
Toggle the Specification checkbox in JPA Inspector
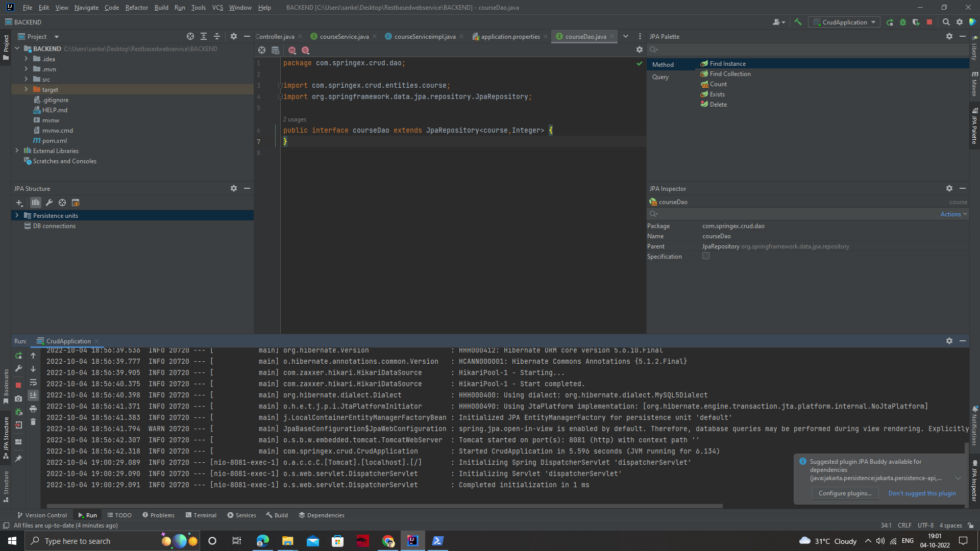[x=706, y=256]
